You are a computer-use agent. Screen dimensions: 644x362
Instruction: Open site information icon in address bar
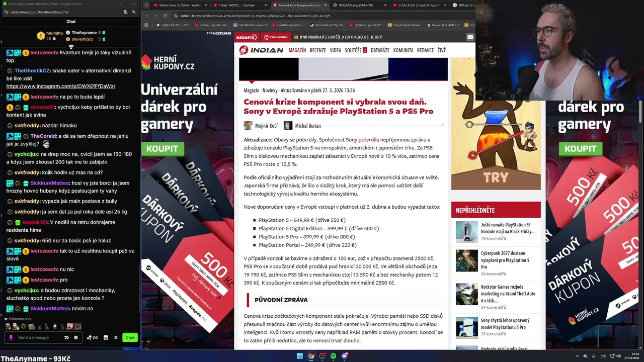[x=176, y=16]
